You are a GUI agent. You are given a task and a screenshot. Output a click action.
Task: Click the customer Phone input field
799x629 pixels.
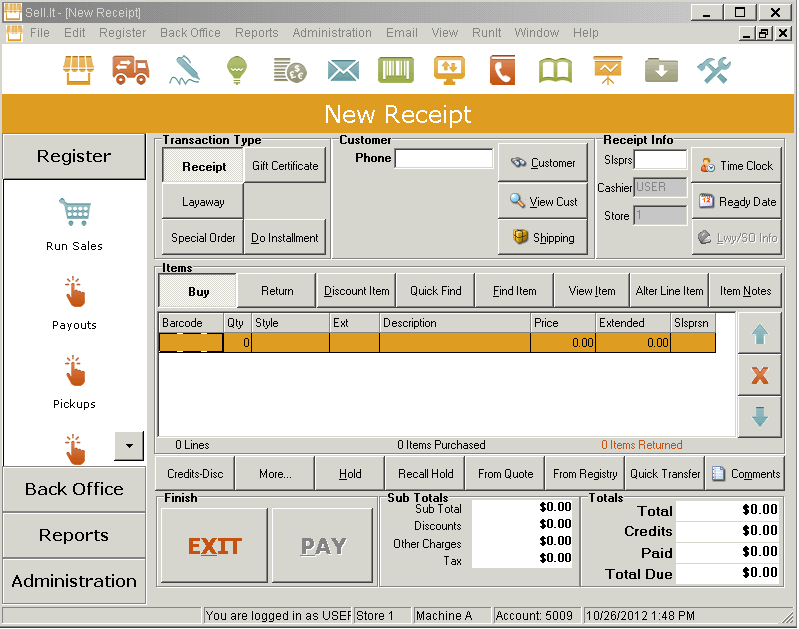[x=443, y=159]
